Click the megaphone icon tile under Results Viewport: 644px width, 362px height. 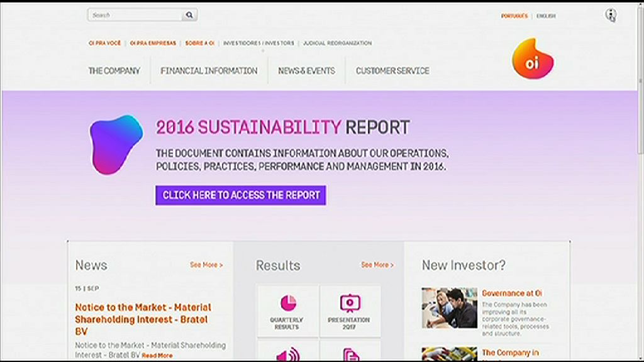(288, 354)
